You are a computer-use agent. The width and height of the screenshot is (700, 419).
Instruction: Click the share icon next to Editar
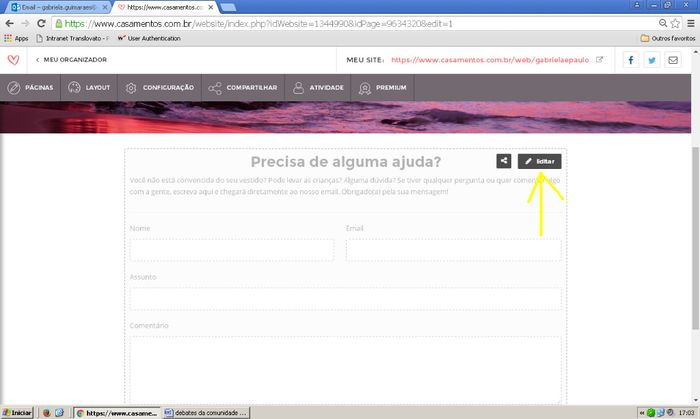pos(504,161)
